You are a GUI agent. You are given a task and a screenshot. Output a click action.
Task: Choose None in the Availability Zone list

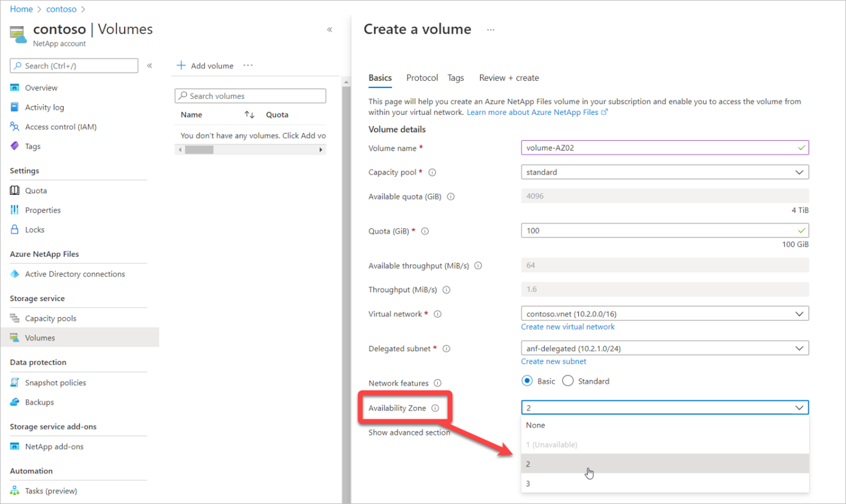coord(665,425)
